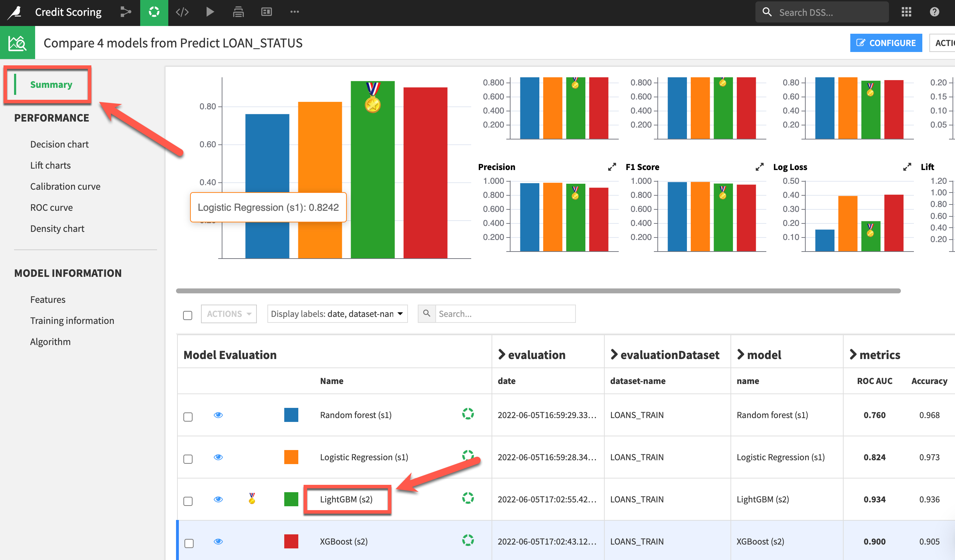Open the Jobs play icon

pyautogui.click(x=210, y=12)
